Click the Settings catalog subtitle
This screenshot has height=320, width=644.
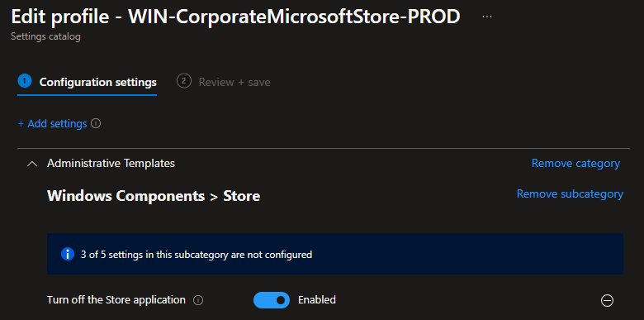tap(45, 36)
